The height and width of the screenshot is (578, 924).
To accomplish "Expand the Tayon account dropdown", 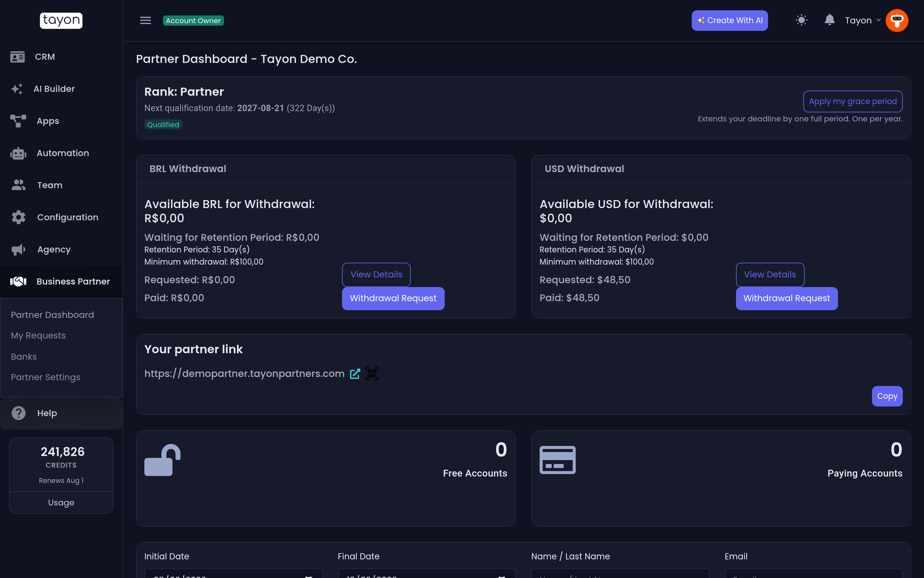I will (x=863, y=21).
